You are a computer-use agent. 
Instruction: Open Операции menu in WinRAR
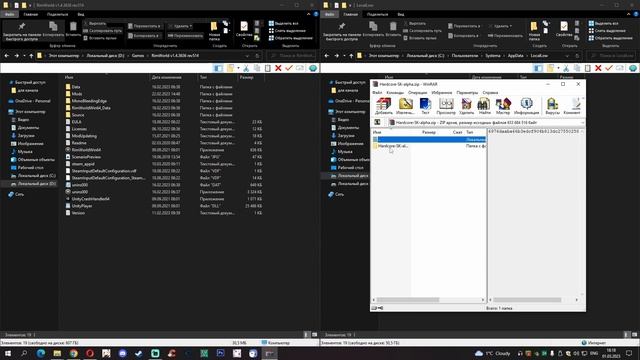pyautogui.click(x=417, y=93)
